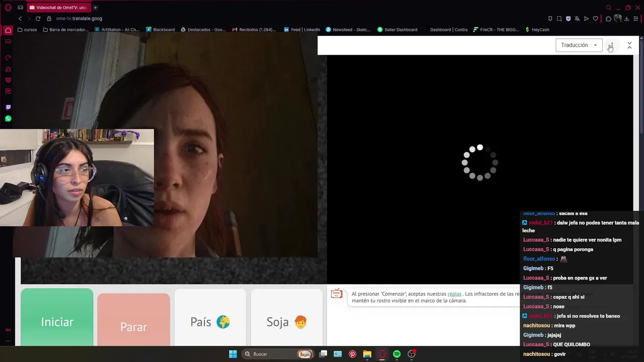The height and width of the screenshot is (362, 644).
Task: Open HeyCash bookmark
Action: click(537, 30)
